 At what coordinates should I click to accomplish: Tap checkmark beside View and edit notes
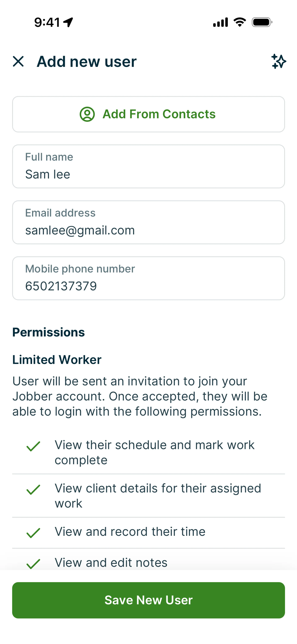point(33,564)
